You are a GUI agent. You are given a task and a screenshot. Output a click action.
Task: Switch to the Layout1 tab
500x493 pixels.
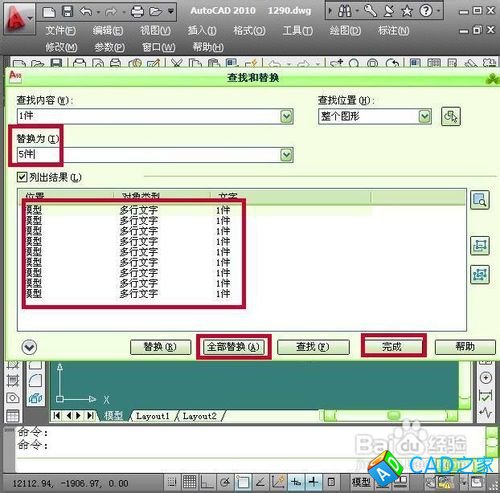[x=153, y=416]
